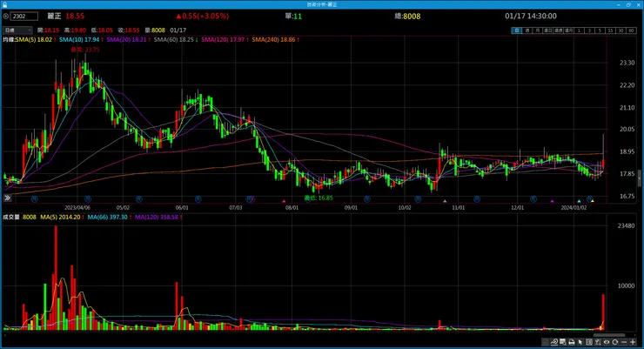Viewport: 644px width, 349px height.
Task: Click the white triangle marker near 11/01
Action: click(445, 201)
